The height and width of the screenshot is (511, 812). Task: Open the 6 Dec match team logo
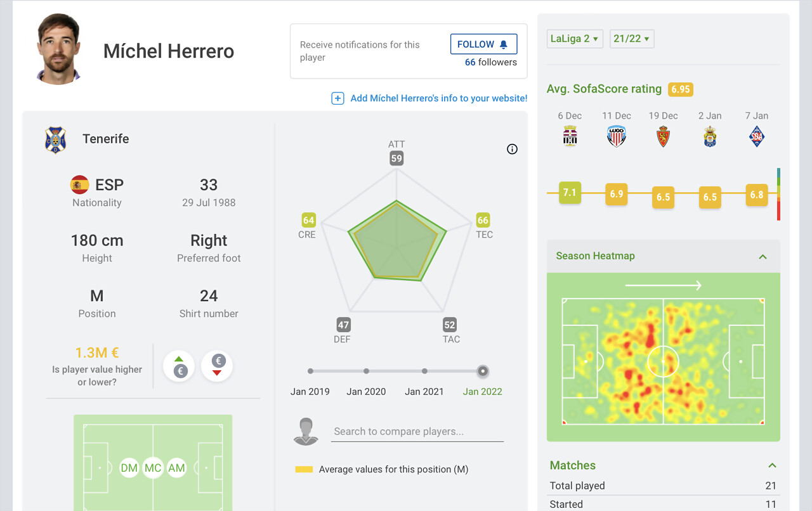coord(570,136)
